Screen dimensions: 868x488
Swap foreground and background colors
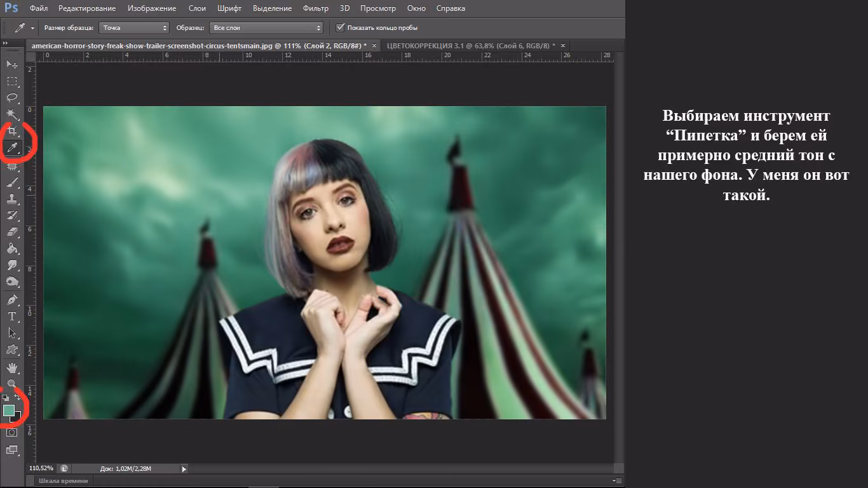(18, 398)
